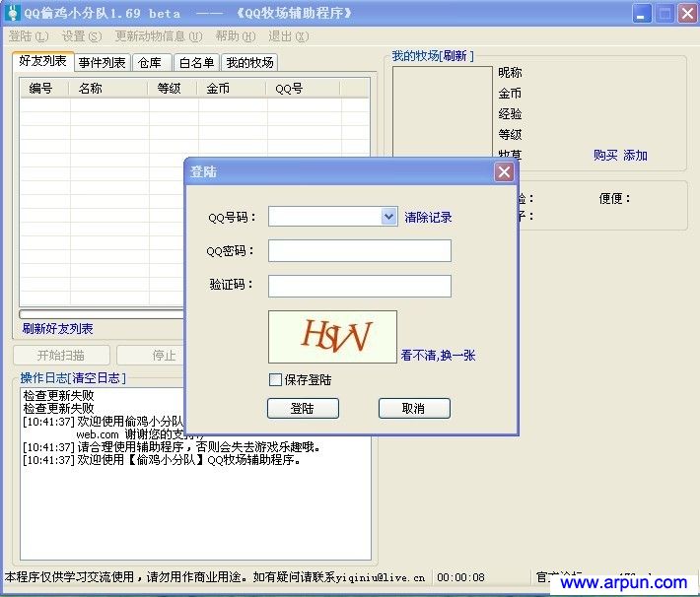Click the 昵称 label in 我的牧场
This screenshot has height=597, width=700.
pyautogui.click(x=510, y=72)
